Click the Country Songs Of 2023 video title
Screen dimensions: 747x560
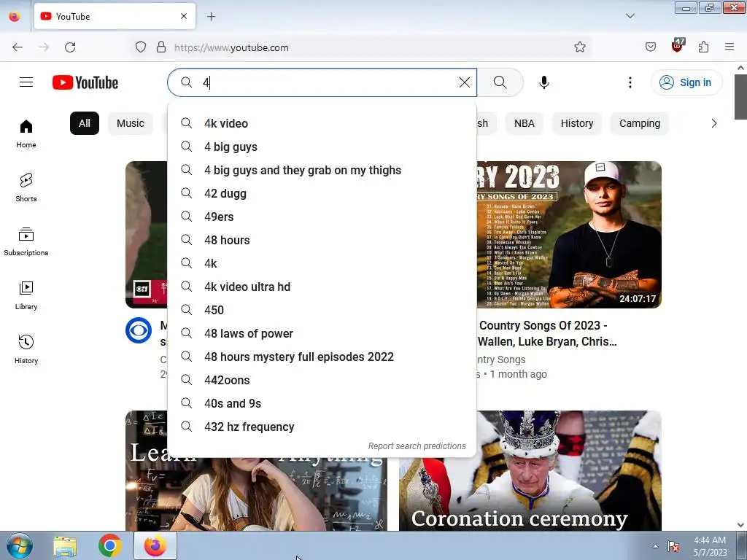pos(547,333)
